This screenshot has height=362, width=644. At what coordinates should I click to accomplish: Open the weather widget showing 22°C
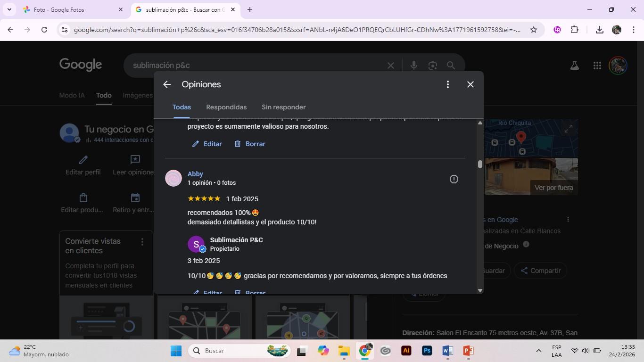[x=39, y=351]
